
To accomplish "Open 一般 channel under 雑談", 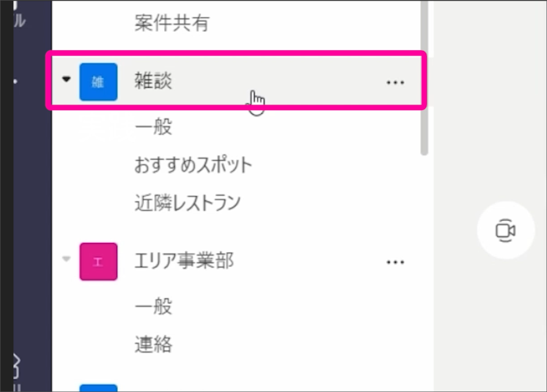I will click(x=153, y=127).
